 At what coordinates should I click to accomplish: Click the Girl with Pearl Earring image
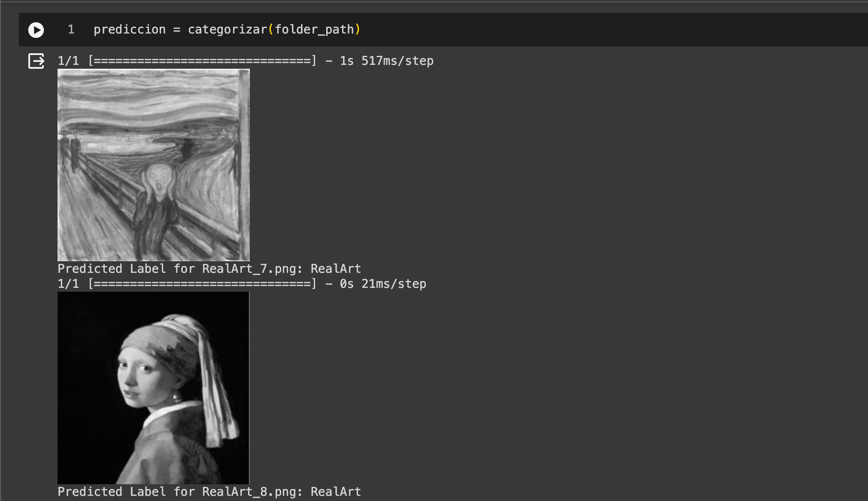tap(153, 388)
